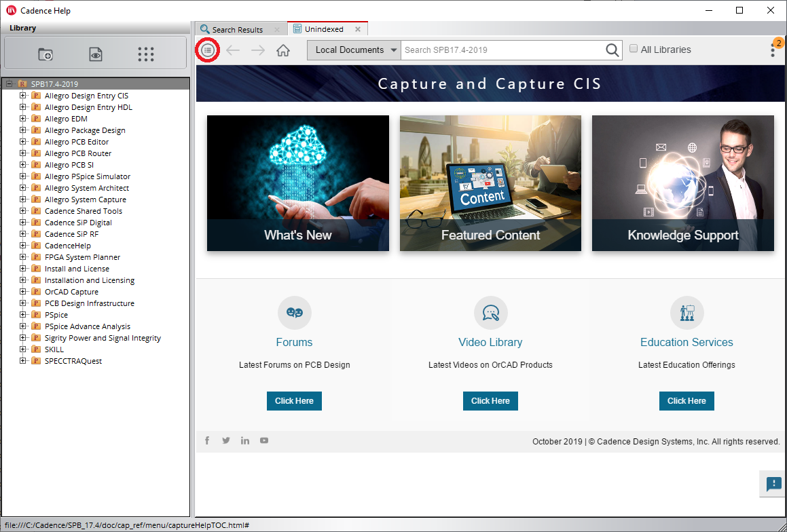787x532 pixels.
Task: Open the three-dot options menu
Action: (x=773, y=50)
